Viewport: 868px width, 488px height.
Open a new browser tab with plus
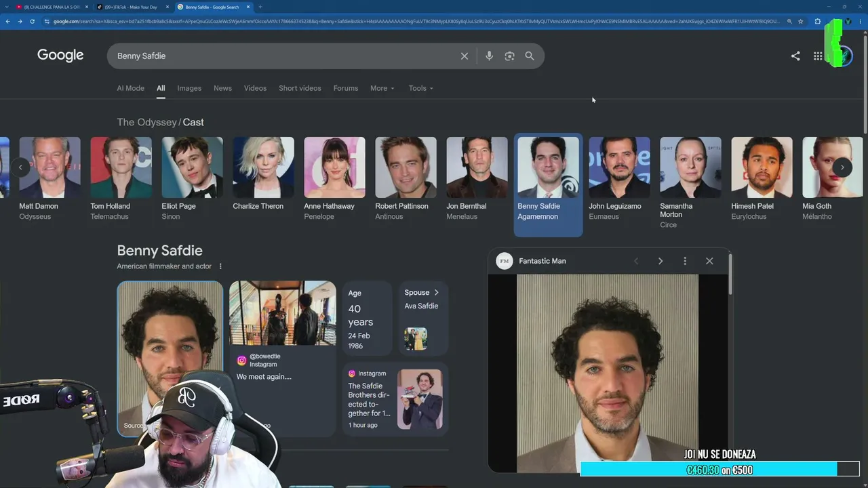pyautogui.click(x=260, y=7)
